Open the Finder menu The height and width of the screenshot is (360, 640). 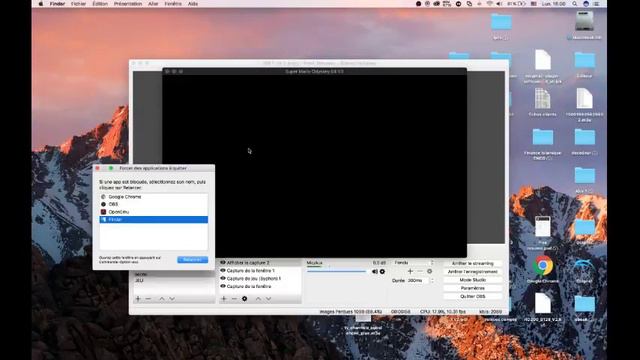coord(57,4)
